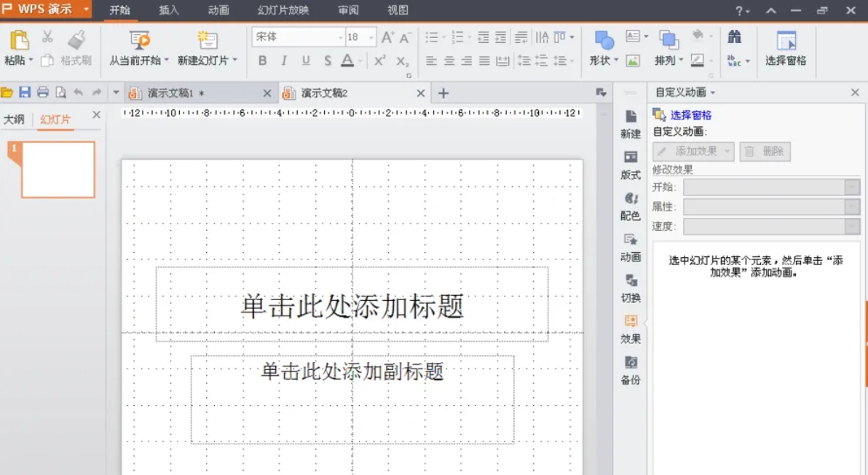868x475 pixels.
Task: Open the 形状 shapes gallery
Action: point(601,51)
